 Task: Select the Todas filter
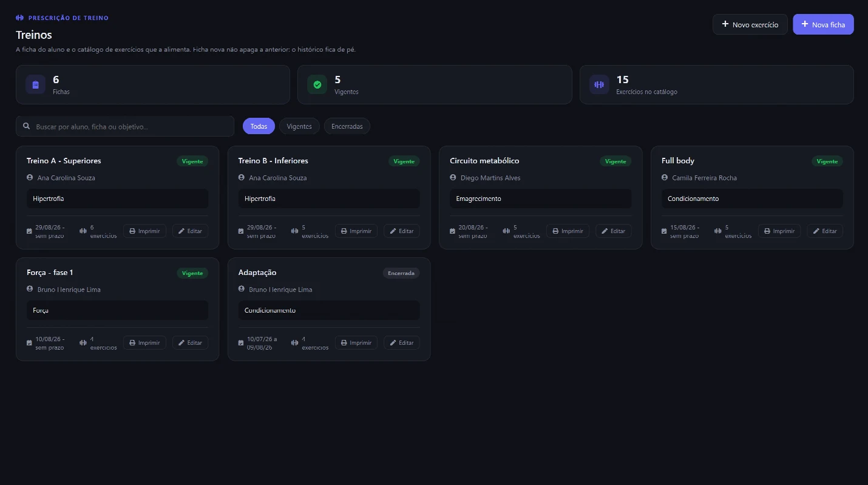pos(259,126)
